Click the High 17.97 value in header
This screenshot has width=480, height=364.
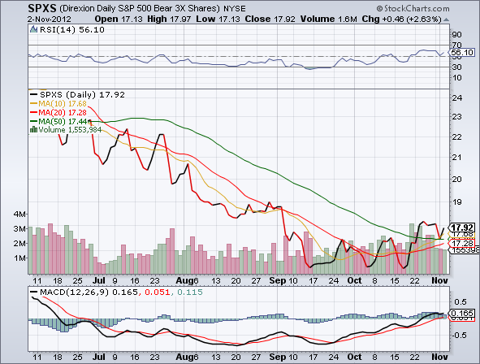[x=169, y=19]
